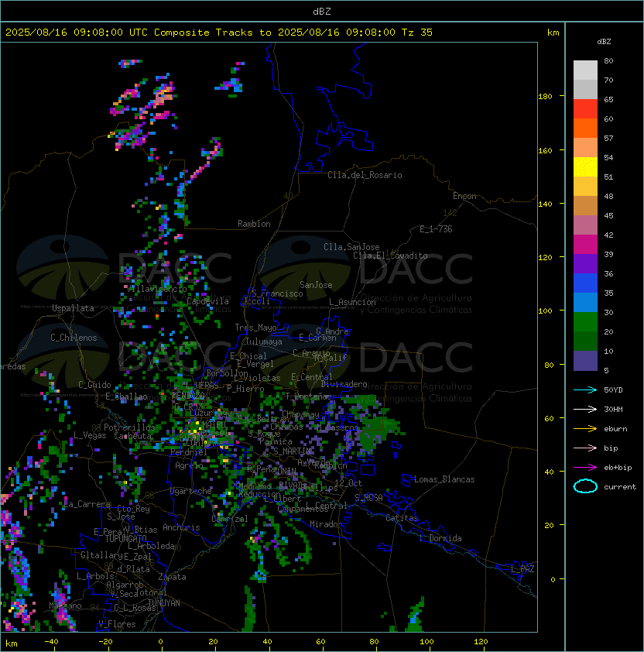
Task: Pick the slate 5-10 dBZ legend swatch
Action: point(585,361)
